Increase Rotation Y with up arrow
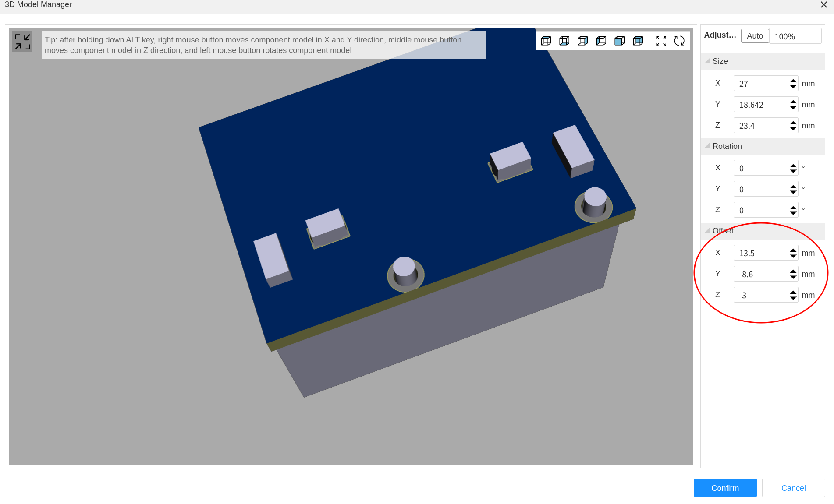The image size is (834, 504). point(793,186)
